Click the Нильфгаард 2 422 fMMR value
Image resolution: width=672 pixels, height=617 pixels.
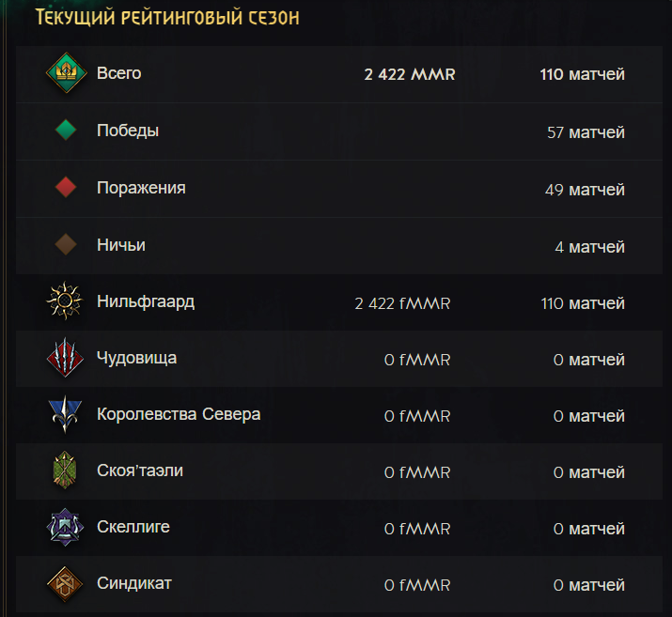tap(403, 303)
